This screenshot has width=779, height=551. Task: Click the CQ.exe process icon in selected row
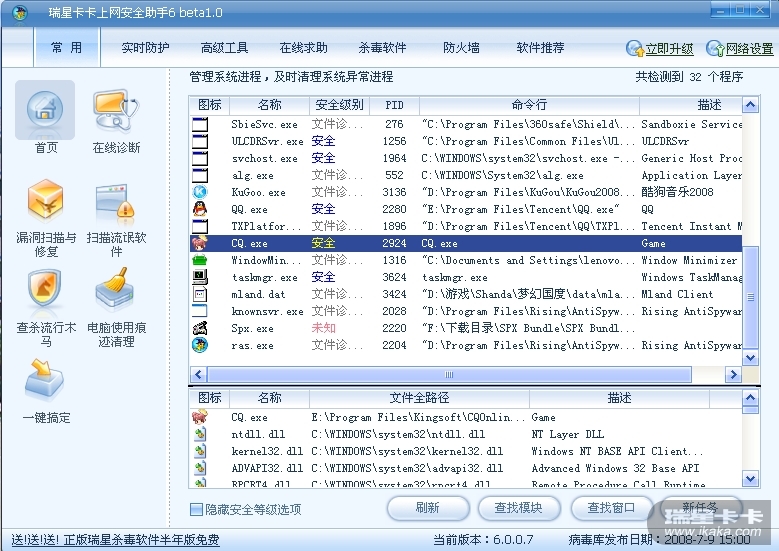[x=200, y=243]
